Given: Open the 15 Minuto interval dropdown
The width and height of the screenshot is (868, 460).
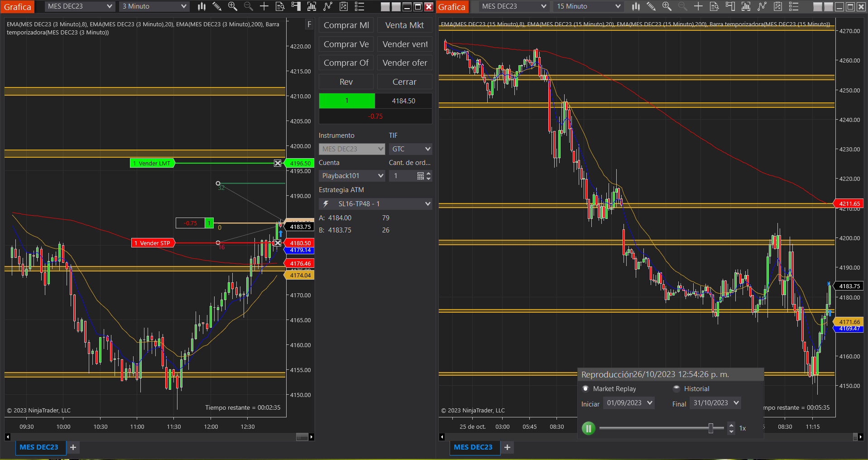Looking at the screenshot, I should coord(588,6).
